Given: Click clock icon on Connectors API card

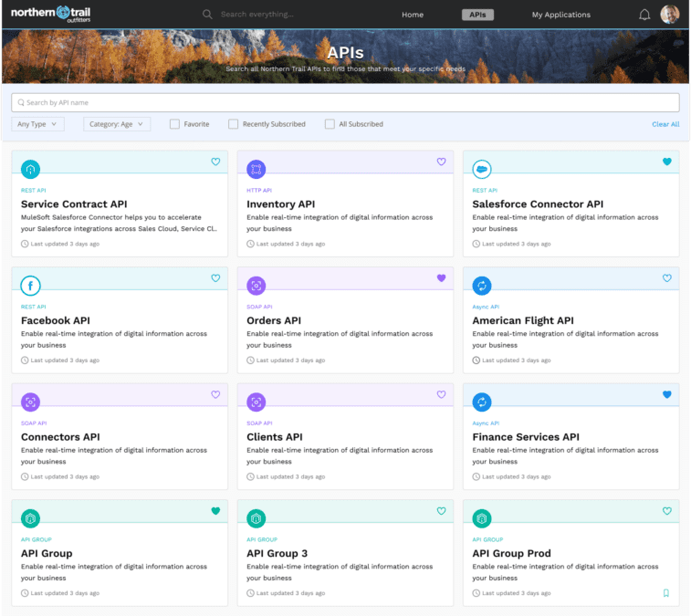Looking at the screenshot, I should tap(25, 476).
